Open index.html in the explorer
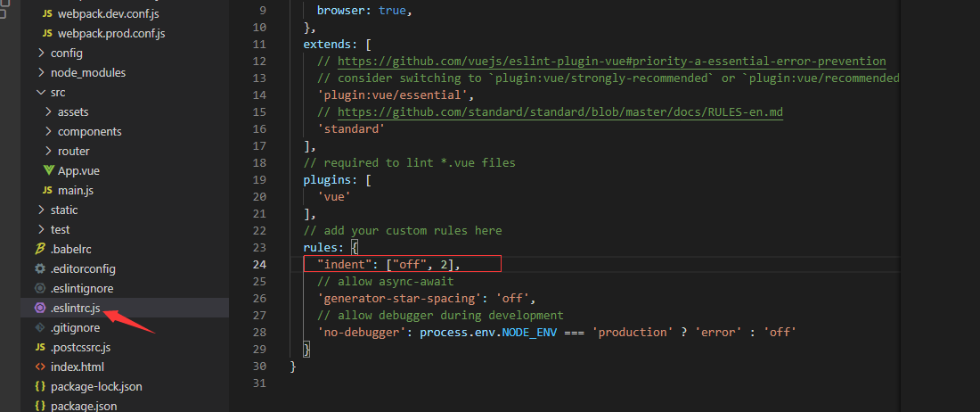 78,367
